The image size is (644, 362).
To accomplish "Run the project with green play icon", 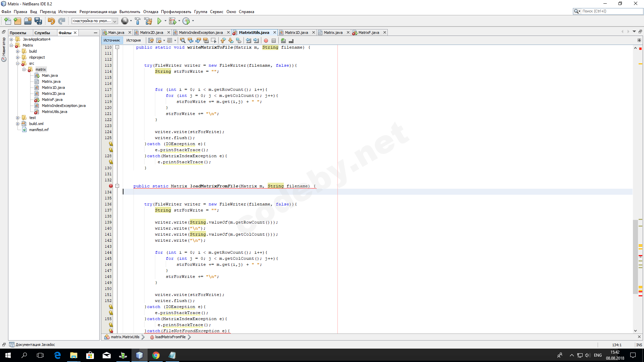I will coord(159,21).
